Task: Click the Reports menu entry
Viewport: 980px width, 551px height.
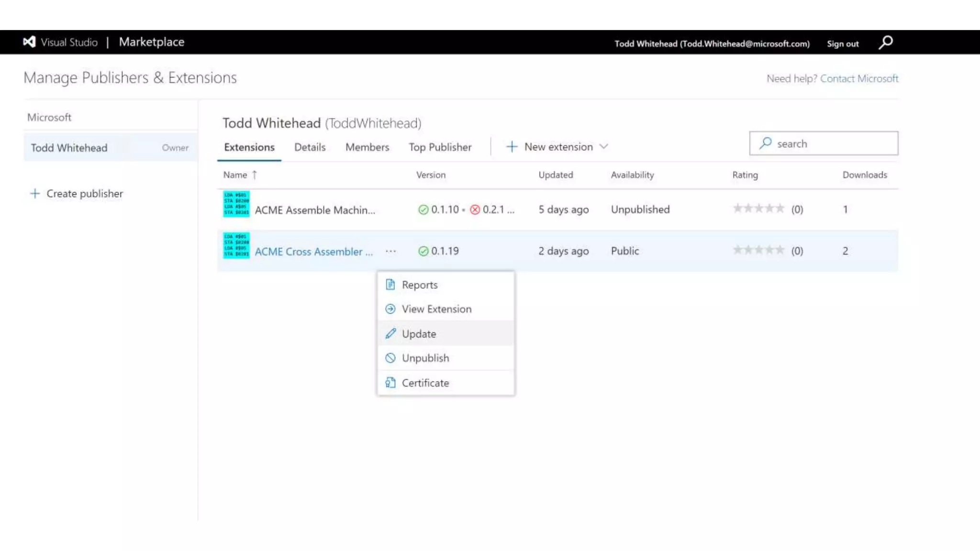Action: point(419,285)
